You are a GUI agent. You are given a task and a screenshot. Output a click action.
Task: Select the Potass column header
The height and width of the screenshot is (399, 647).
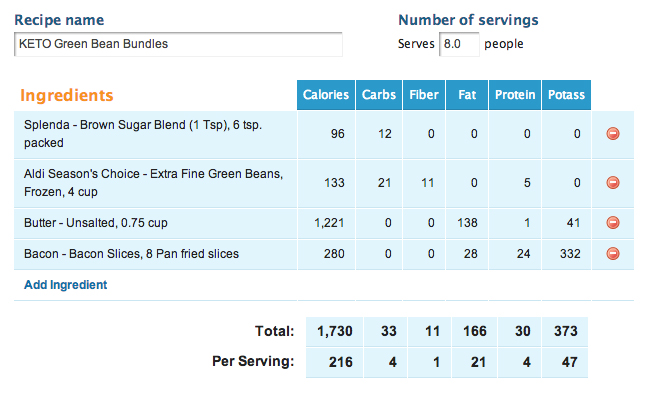click(x=566, y=95)
